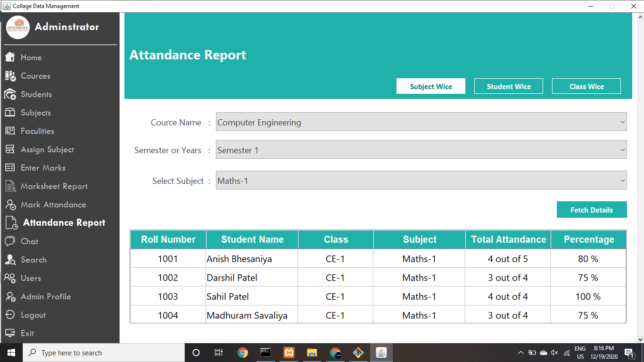The height and width of the screenshot is (362, 644).
Task: Open File Explorer from taskbar
Action: coord(312,353)
